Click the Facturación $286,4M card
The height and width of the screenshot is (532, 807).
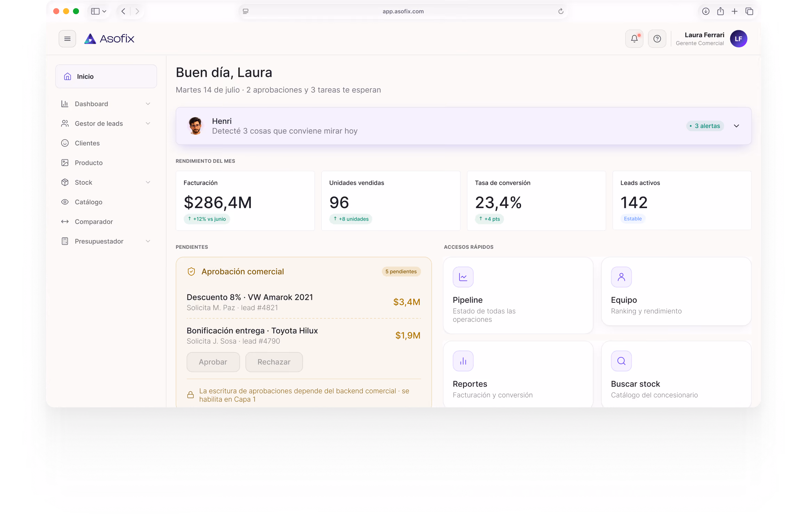245,201
